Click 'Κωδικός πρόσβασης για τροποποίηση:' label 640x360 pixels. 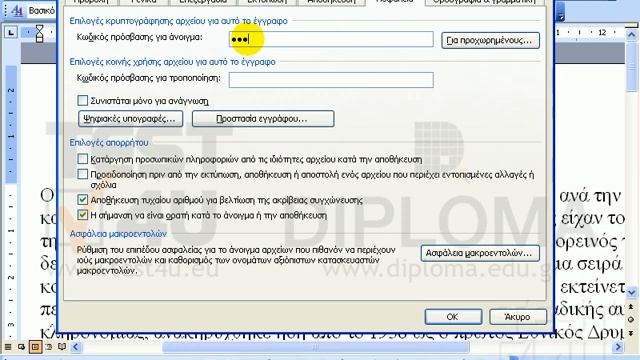tap(149, 78)
